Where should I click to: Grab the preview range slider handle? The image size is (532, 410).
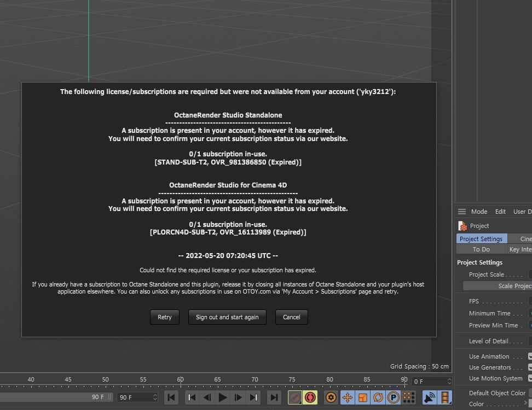pyautogui.click(x=109, y=397)
